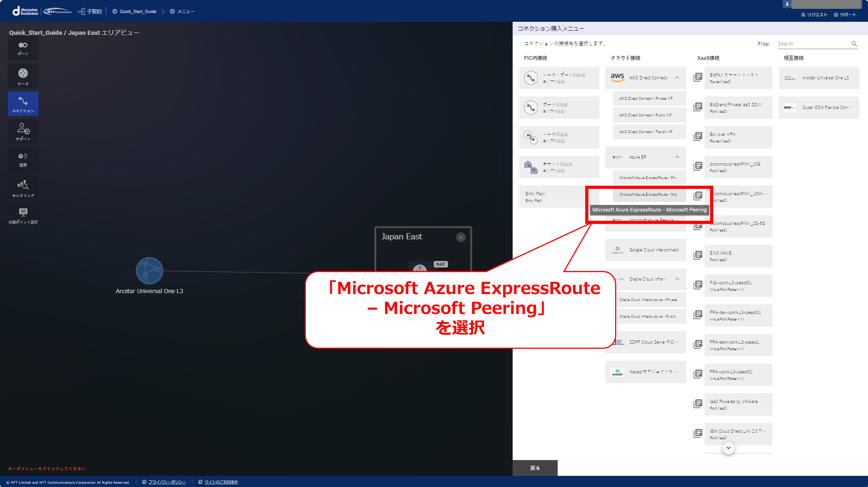868x487 pixels.
Task: Open the 公開ポイント設定 sidebar tool
Action: (23, 215)
